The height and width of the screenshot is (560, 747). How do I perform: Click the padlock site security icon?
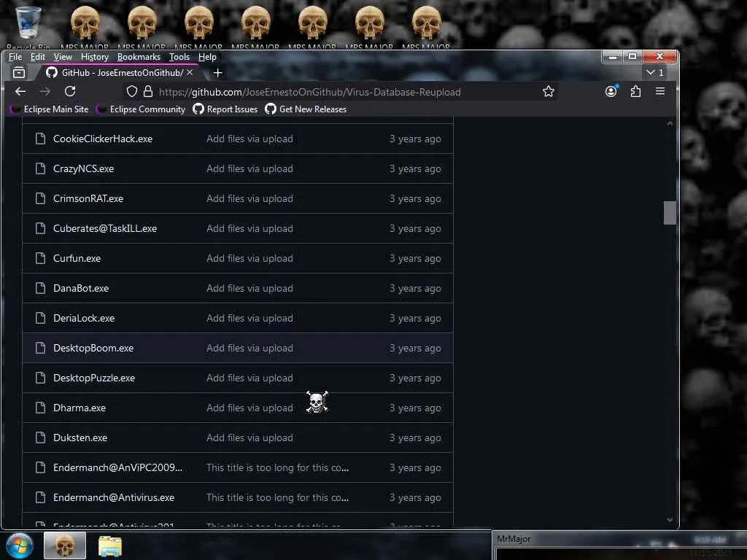(148, 91)
